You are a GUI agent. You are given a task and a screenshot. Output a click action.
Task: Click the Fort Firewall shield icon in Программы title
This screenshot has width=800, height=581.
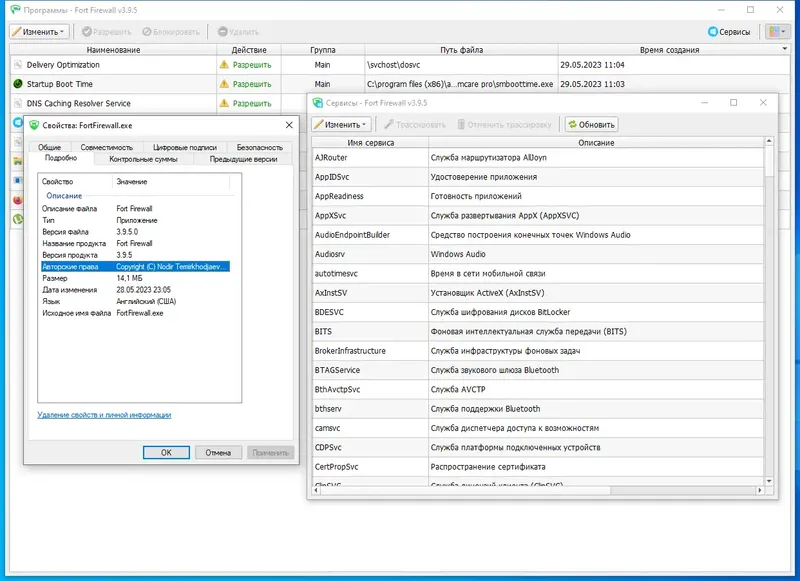click(15, 10)
